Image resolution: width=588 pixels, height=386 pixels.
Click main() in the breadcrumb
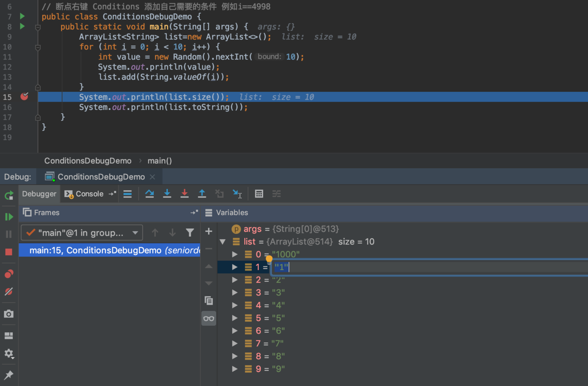pyautogui.click(x=160, y=161)
